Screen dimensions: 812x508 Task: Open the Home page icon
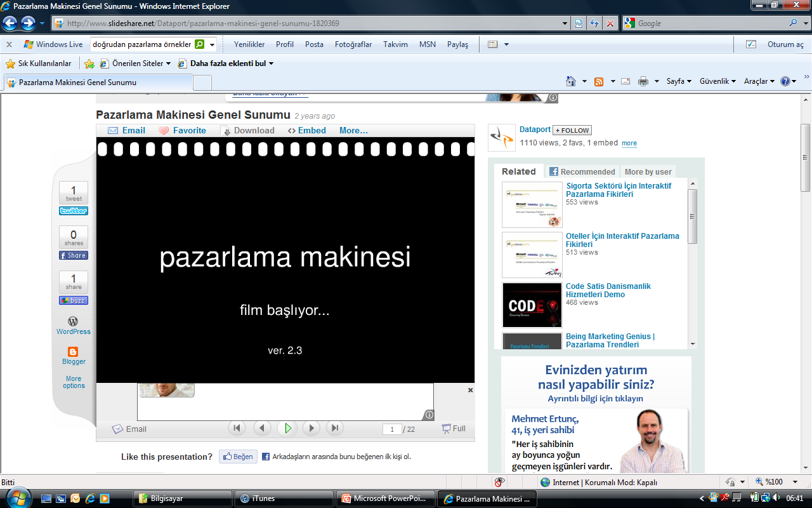click(571, 81)
